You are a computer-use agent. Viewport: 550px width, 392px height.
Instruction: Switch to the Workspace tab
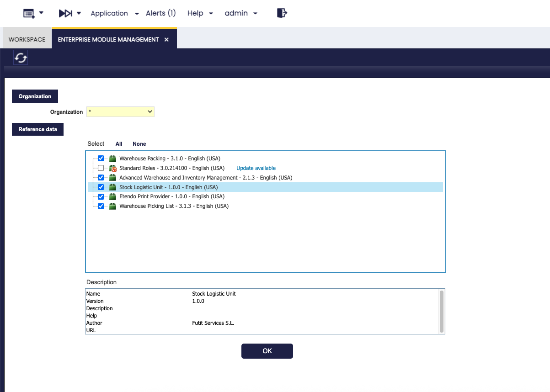(x=27, y=39)
